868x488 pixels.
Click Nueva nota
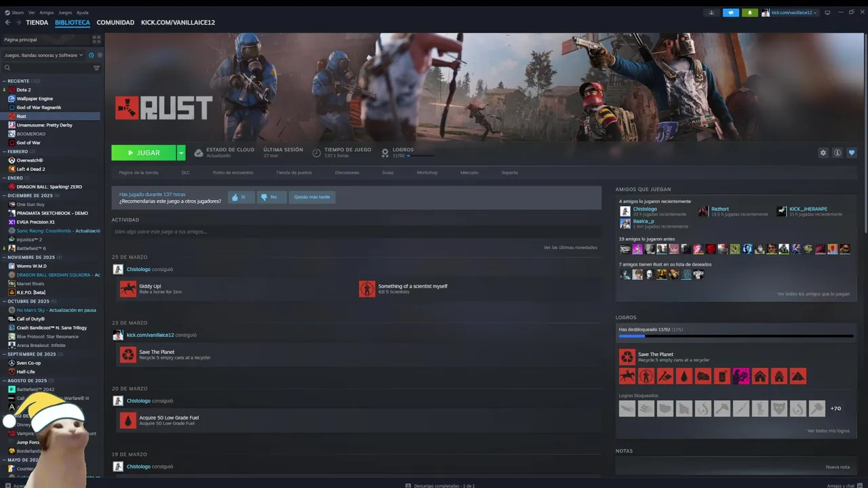pyautogui.click(x=837, y=467)
